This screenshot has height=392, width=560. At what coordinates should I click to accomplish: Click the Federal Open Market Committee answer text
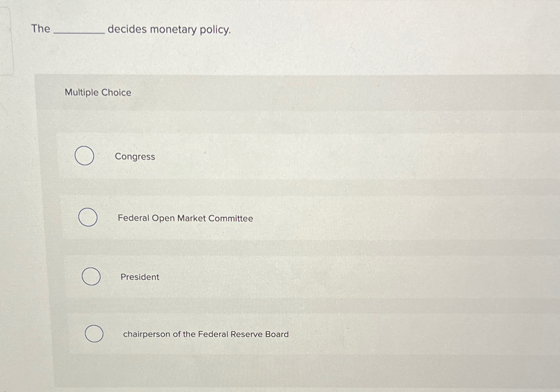click(x=185, y=218)
